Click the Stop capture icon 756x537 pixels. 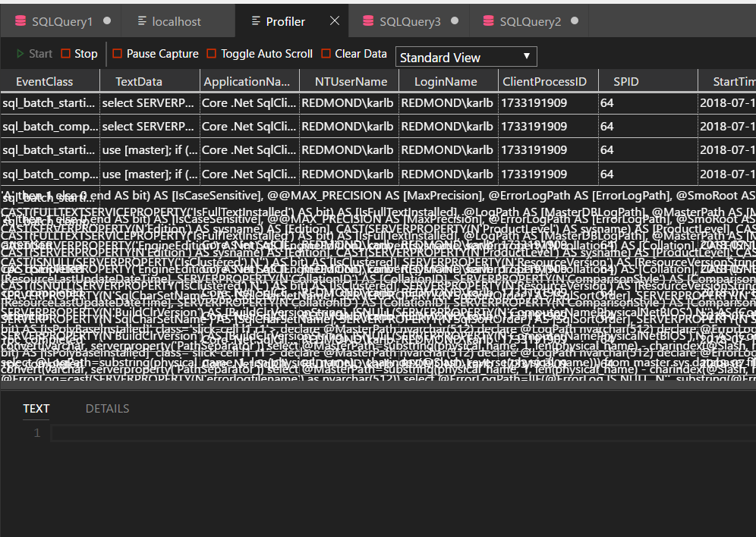click(65, 54)
